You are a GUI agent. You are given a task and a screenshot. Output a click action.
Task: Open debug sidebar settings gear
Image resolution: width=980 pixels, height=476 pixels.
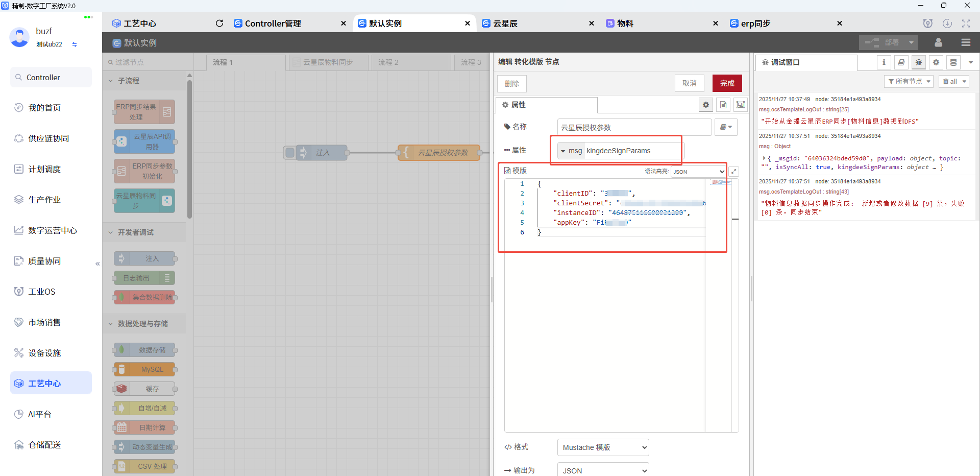tap(936, 62)
